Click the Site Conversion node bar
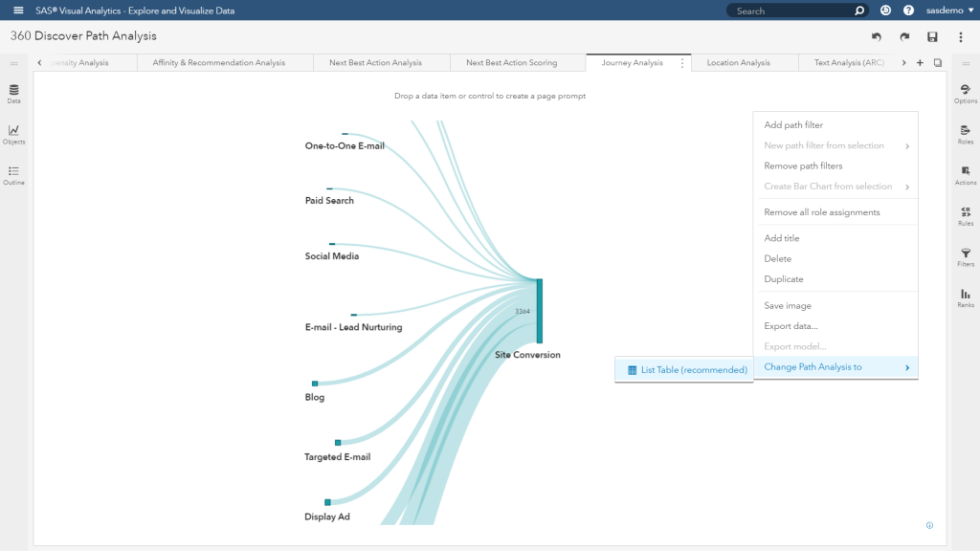 (x=540, y=311)
